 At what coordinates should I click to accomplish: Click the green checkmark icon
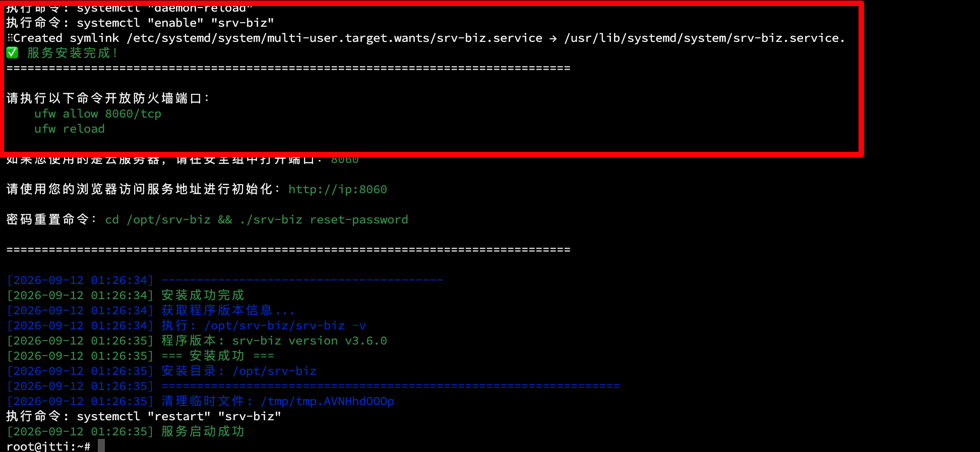12,52
